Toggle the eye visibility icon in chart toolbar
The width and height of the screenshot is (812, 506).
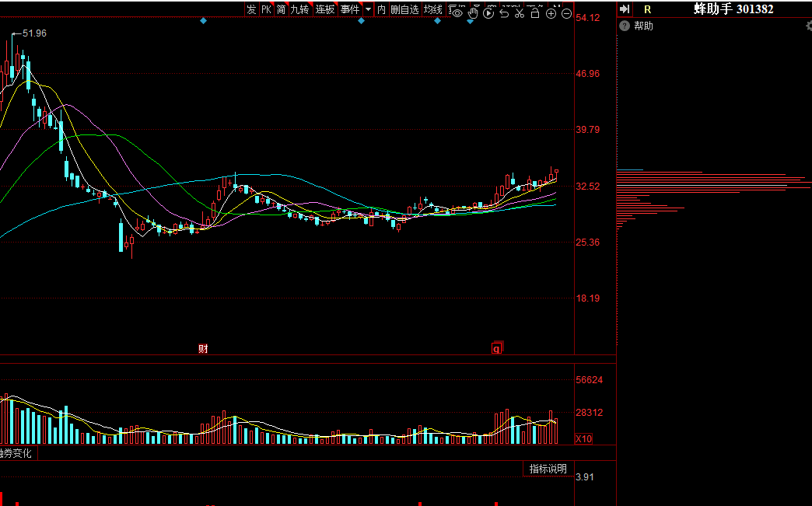[x=457, y=13]
